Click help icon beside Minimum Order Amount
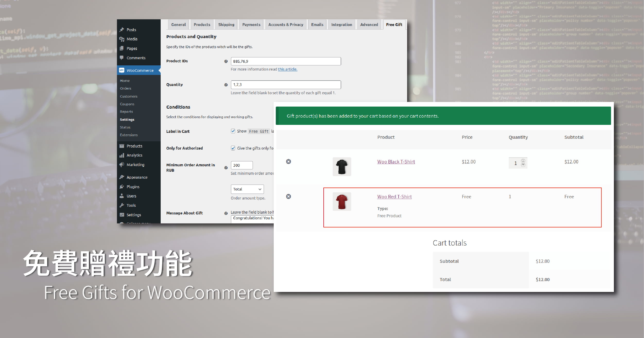The height and width of the screenshot is (338, 644). (x=226, y=168)
